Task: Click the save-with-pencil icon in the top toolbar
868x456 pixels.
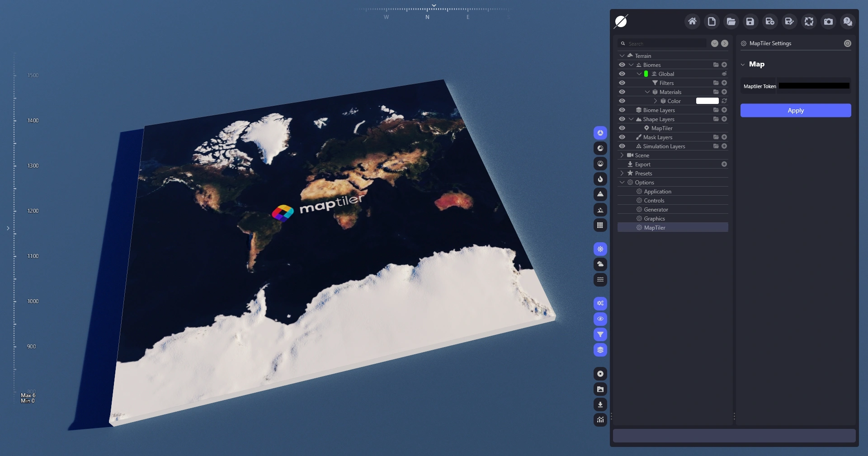Action: point(789,21)
